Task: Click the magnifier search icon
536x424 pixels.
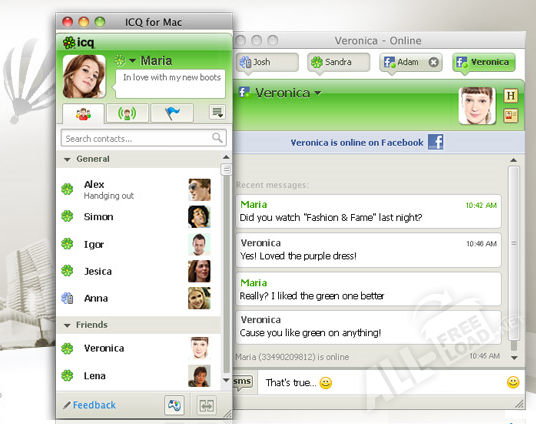Action: [217, 138]
